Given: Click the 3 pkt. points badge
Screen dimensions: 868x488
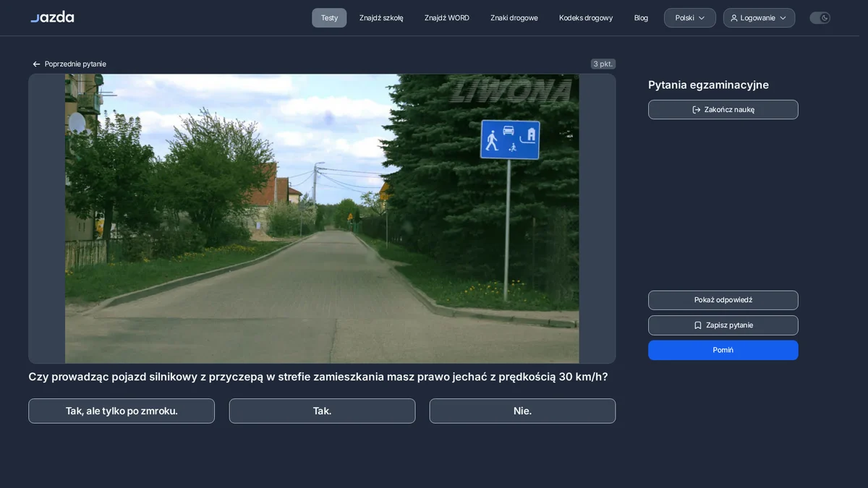Looking at the screenshot, I should coord(603,64).
